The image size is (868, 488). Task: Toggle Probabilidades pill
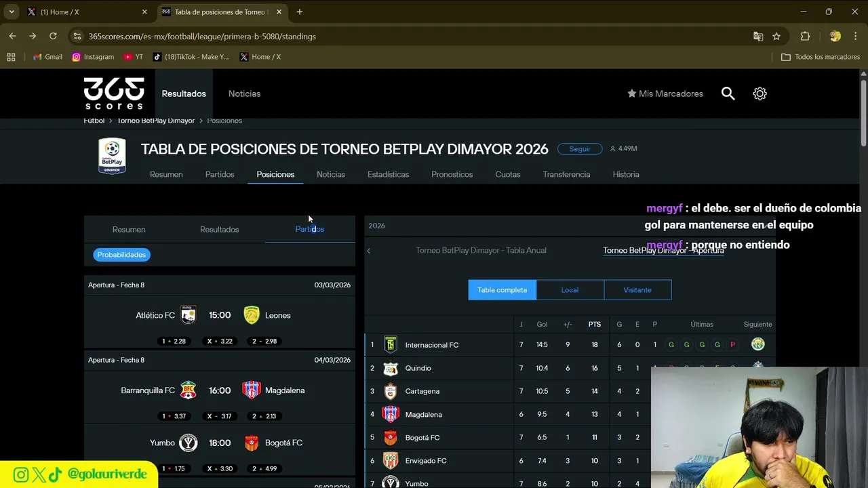[121, 255]
